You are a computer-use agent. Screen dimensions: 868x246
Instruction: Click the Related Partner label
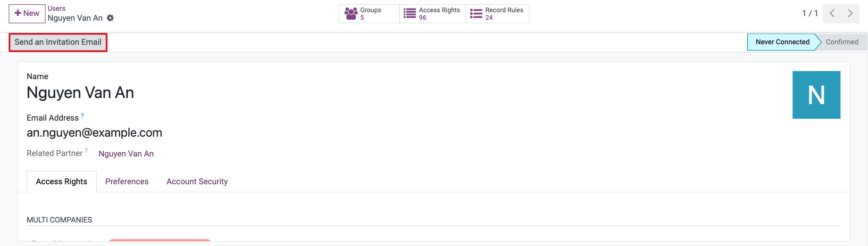[55, 153]
